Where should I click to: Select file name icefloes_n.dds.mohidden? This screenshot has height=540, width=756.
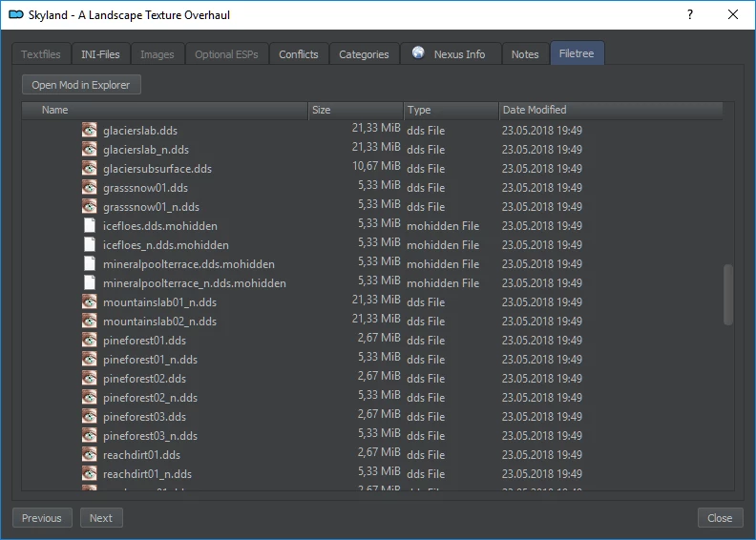(166, 245)
